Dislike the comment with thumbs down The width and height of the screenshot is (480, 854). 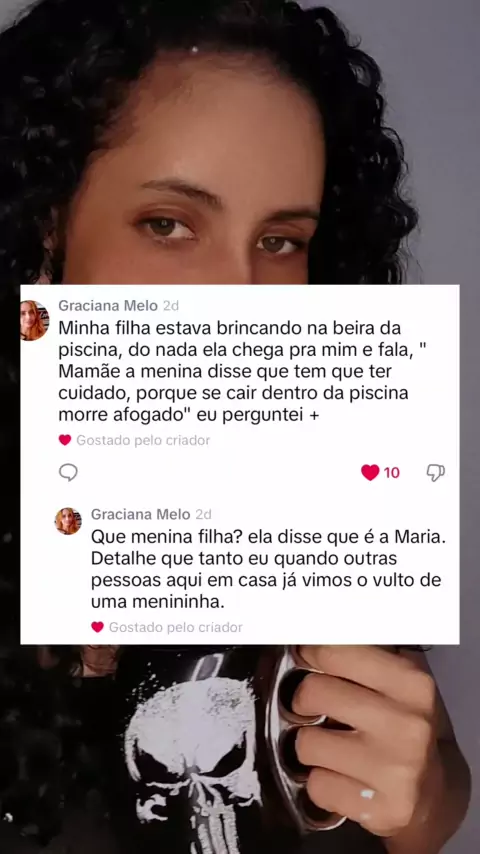(435, 473)
